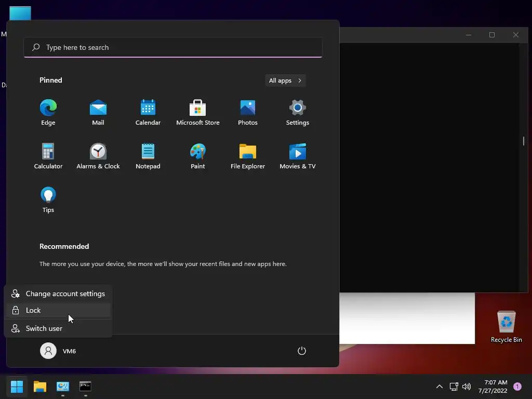Open the volume speaker tray icon
532x399 pixels.
coord(467,387)
